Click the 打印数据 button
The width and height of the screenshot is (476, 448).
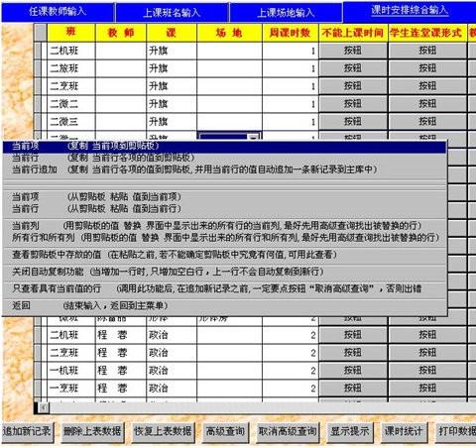(456, 431)
